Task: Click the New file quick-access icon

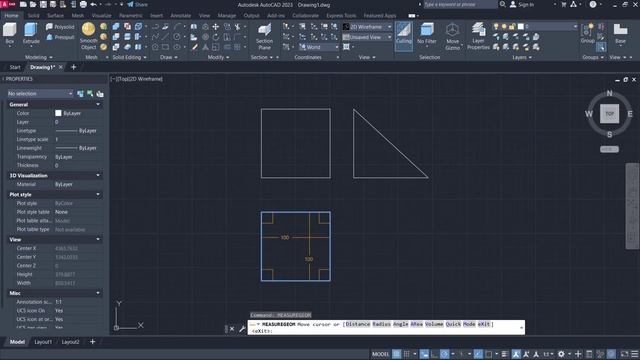Action: click(x=23, y=4)
